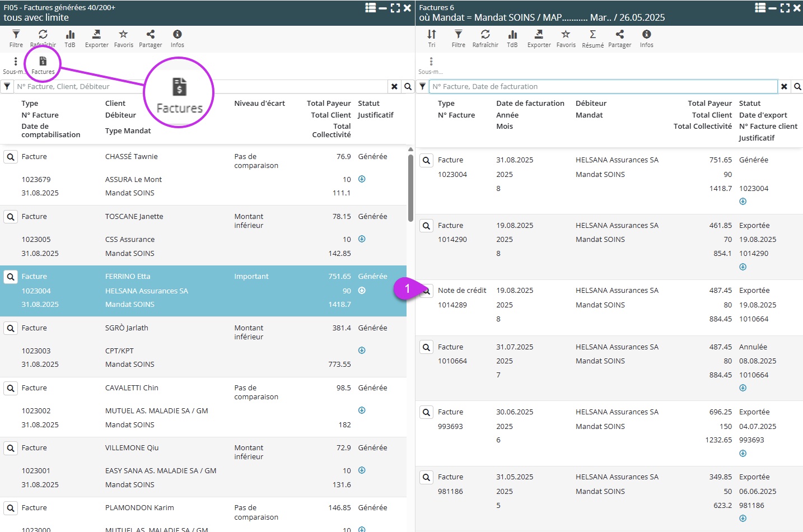Click the left list vertical scrollbar
This screenshot has height=532, width=803.
pyautogui.click(x=410, y=188)
